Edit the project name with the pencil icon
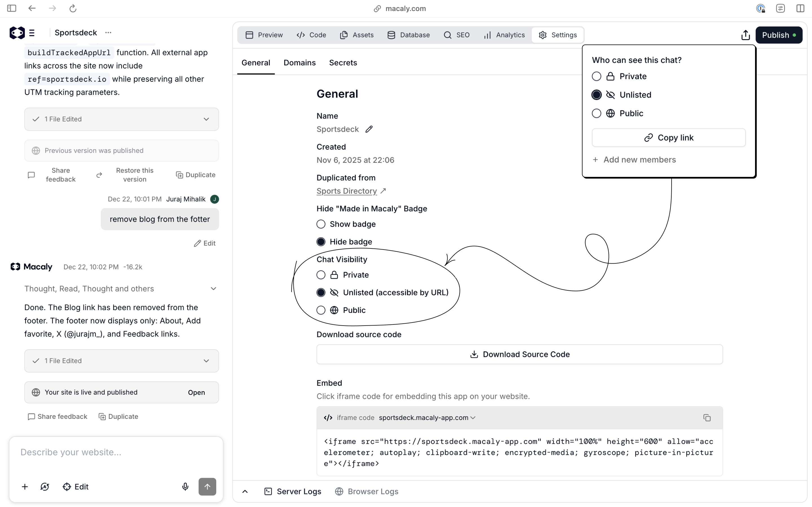This screenshot has width=812, height=507. tap(369, 129)
